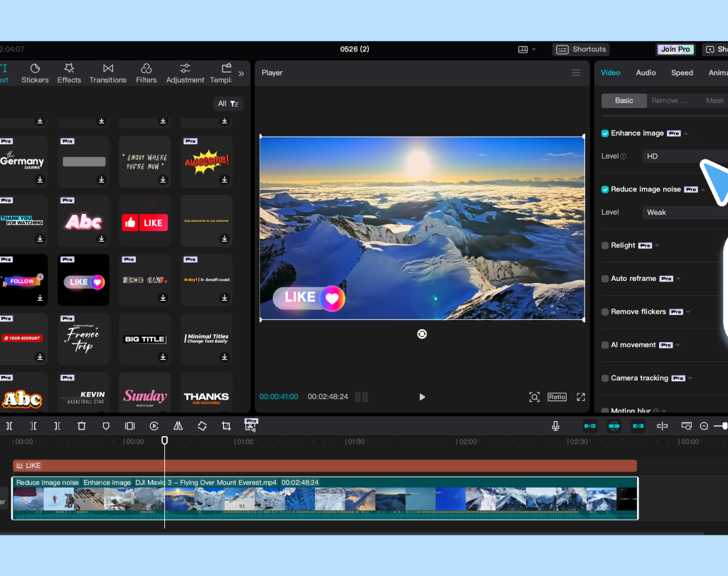Delete the selected clip using trash icon
The image size is (728, 576).
pos(82,426)
